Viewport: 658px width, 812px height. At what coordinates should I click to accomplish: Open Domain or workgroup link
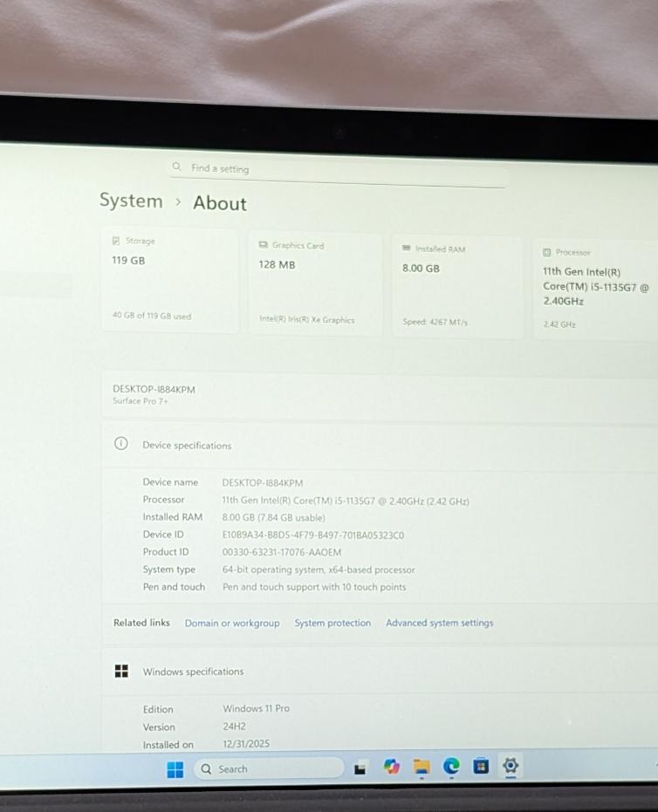[x=232, y=623]
